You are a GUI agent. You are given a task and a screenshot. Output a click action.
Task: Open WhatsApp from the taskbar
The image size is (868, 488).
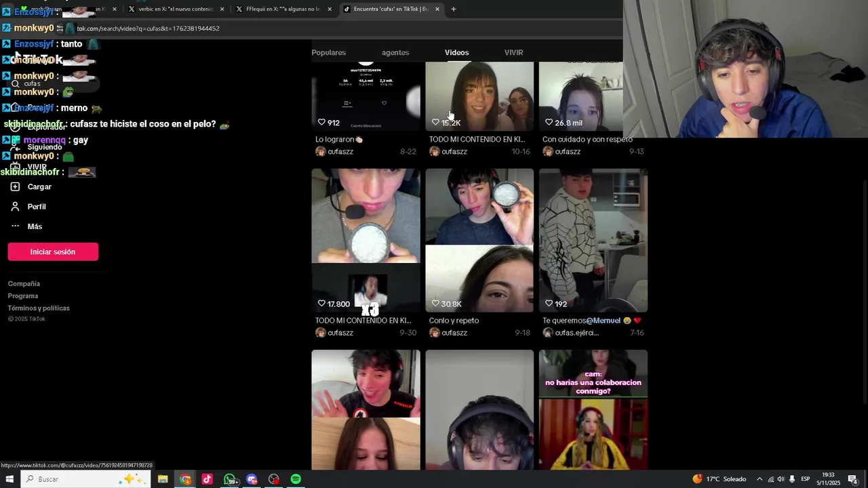click(x=230, y=479)
